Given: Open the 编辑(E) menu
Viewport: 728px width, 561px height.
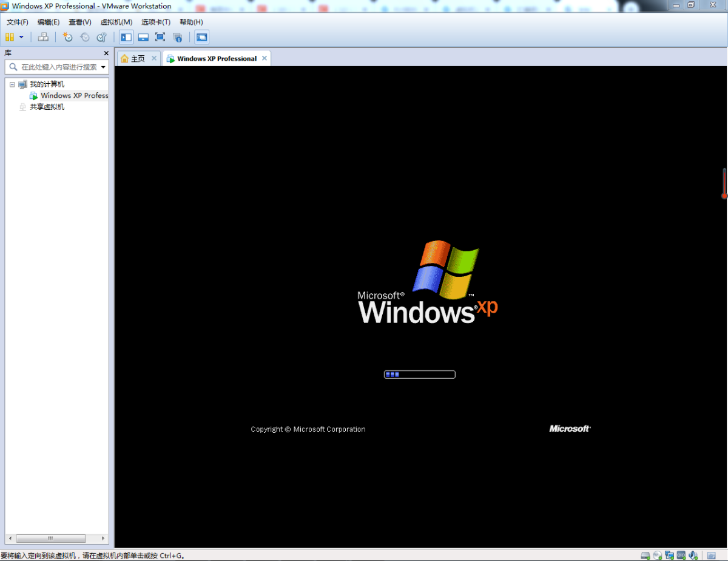Looking at the screenshot, I should [x=49, y=22].
